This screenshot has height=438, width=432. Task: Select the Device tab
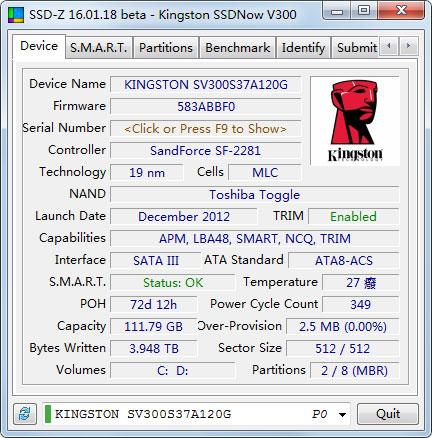39,46
